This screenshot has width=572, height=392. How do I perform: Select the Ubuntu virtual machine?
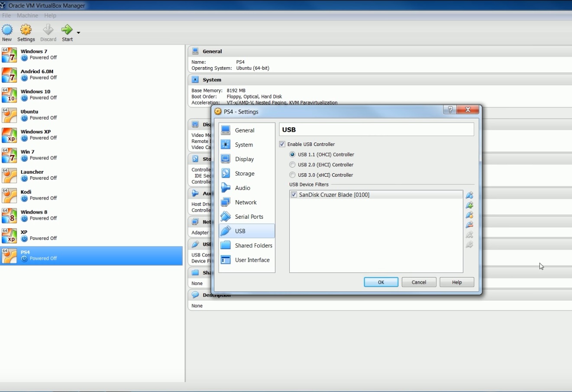click(91, 115)
